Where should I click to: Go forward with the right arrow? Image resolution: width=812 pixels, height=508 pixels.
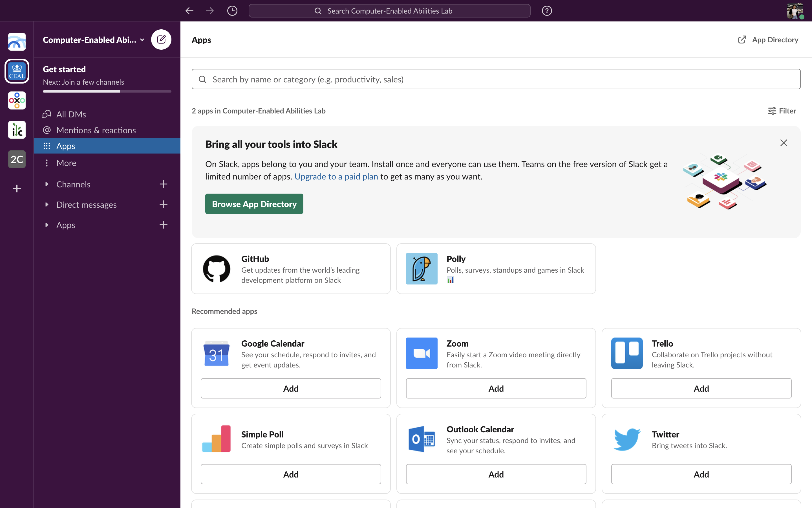click(x=210, y=11)
